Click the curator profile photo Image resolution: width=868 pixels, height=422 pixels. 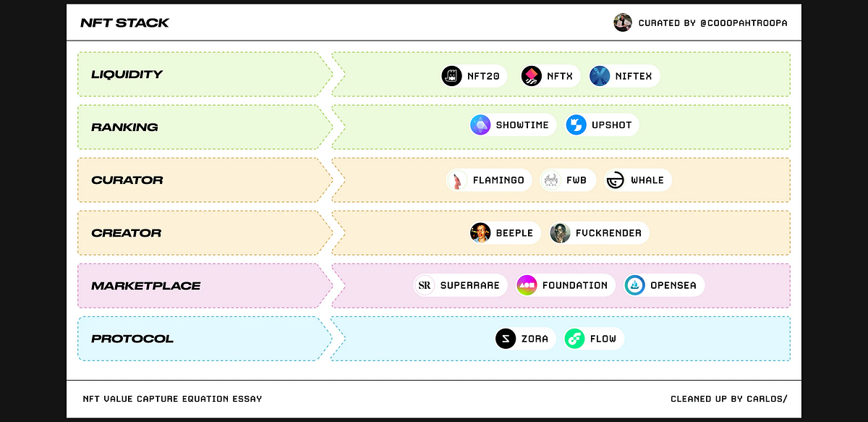tap(623, 22)
